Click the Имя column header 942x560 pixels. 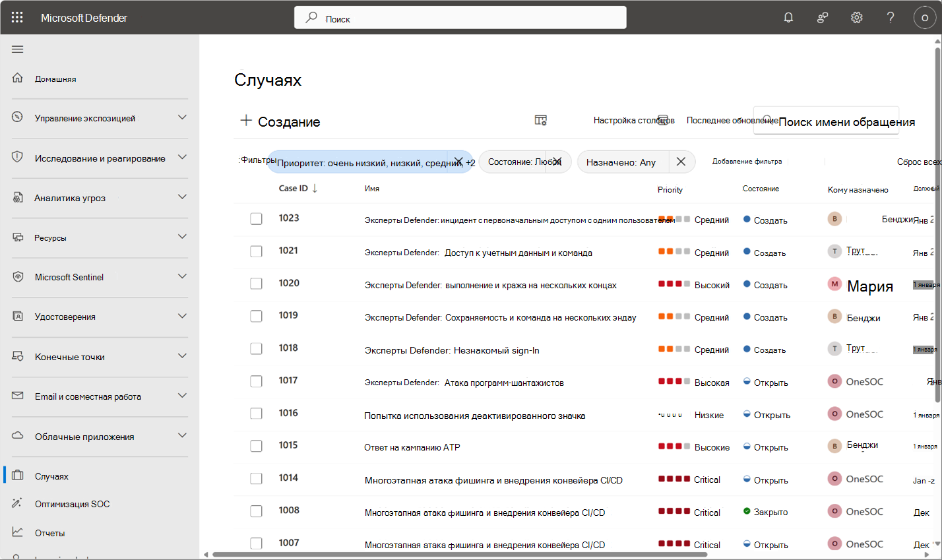click(372, 189)
